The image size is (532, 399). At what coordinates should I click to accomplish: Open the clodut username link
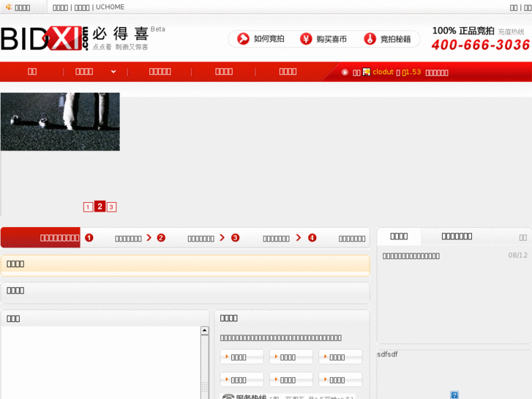point(383,72)
